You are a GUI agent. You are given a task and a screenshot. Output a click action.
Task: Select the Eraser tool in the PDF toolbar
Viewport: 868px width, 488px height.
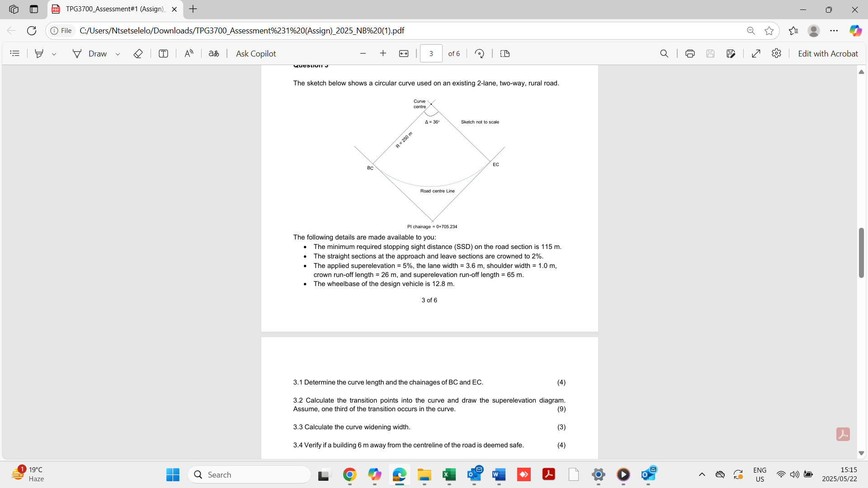point(138,53)
